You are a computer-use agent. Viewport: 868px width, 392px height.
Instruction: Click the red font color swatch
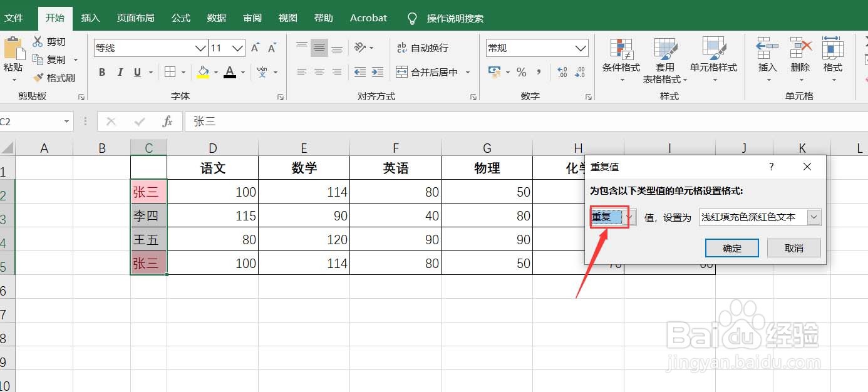click(230, 72)
